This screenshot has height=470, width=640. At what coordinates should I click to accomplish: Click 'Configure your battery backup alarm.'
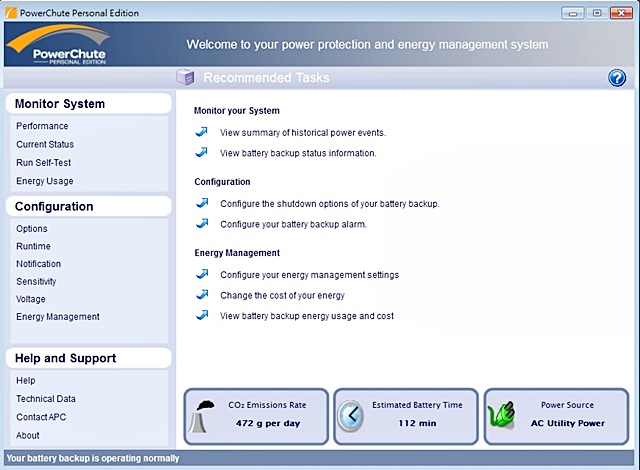click(293, 224)
